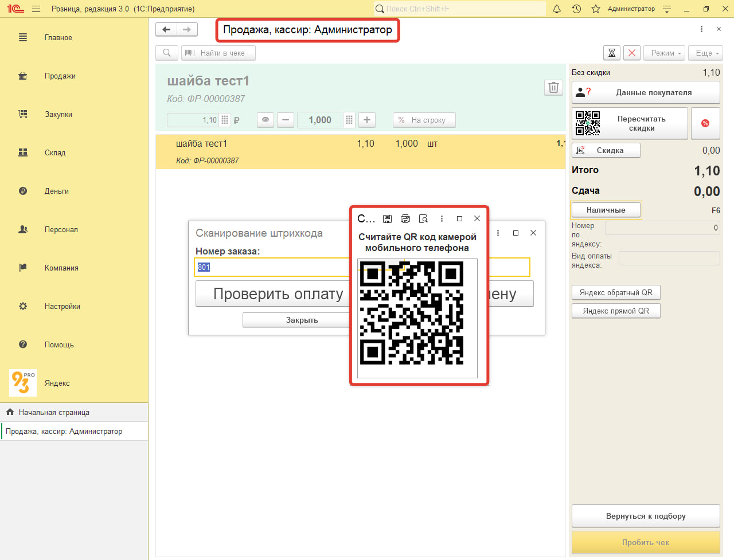The image size is (734, 560).
Task: Delete the item with the trash icon
Action: coord(553,87)
